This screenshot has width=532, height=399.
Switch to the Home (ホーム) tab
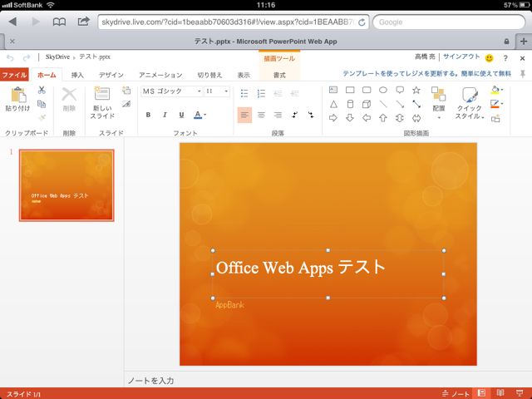tap(47, 75)
